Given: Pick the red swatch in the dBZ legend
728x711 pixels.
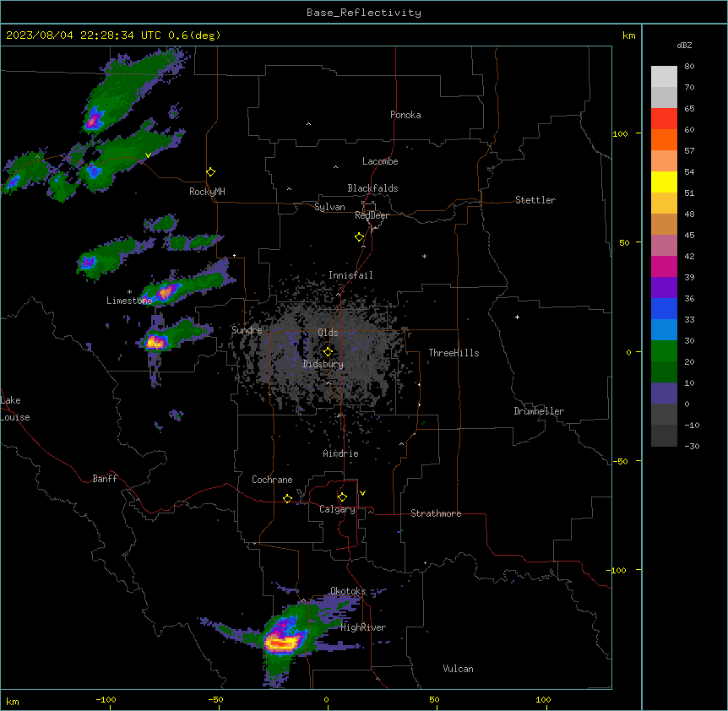Looking at the screenshot, I should [x=664, y=119].
